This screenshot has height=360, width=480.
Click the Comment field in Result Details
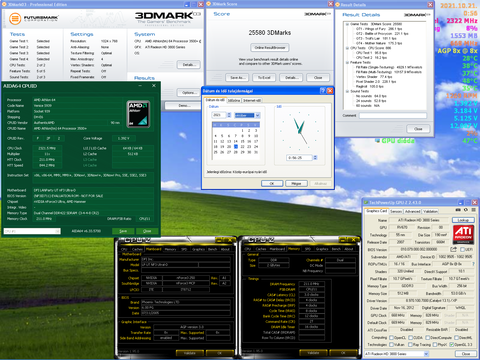[x=393, y=115]
